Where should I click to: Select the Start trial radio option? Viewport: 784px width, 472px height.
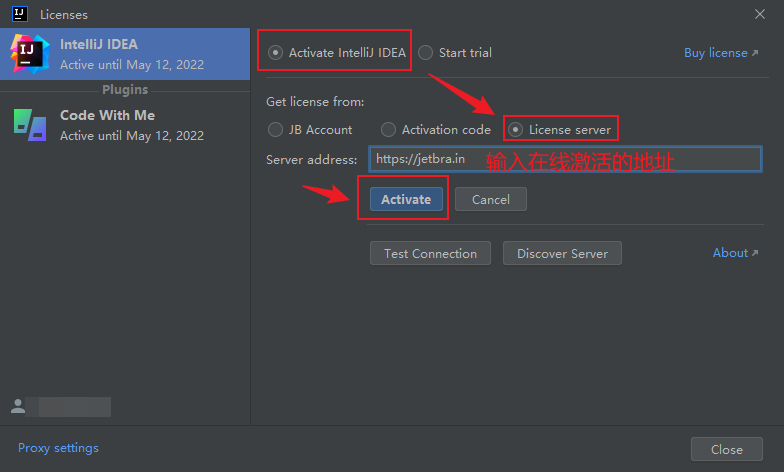[426, 52]
